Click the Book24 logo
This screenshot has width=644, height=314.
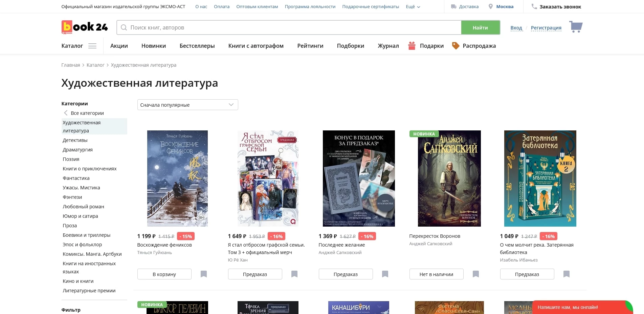[85, 27]
